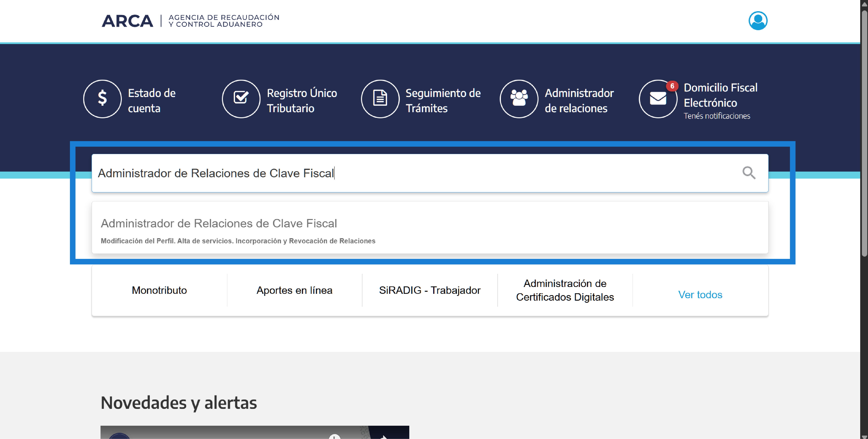Click Tenés notificaciones text
The width and height of the screenshot is (868, 439).
[x=717, y=116]
